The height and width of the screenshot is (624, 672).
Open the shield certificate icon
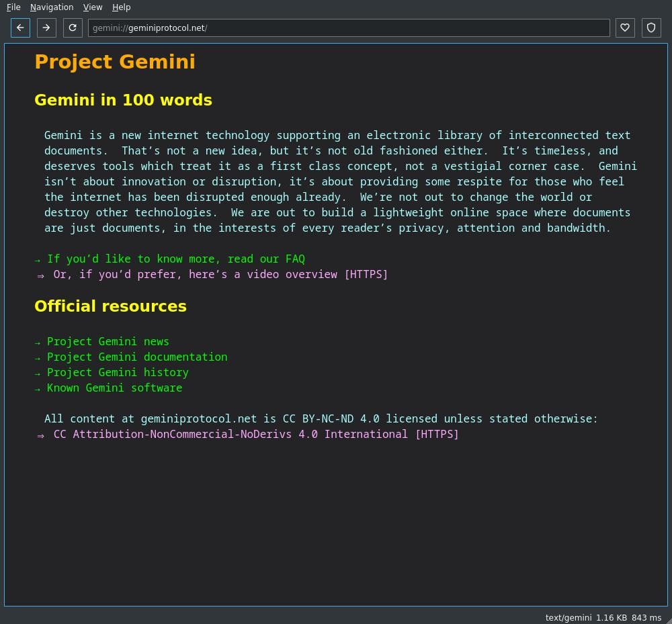click(x=651, y=28)
